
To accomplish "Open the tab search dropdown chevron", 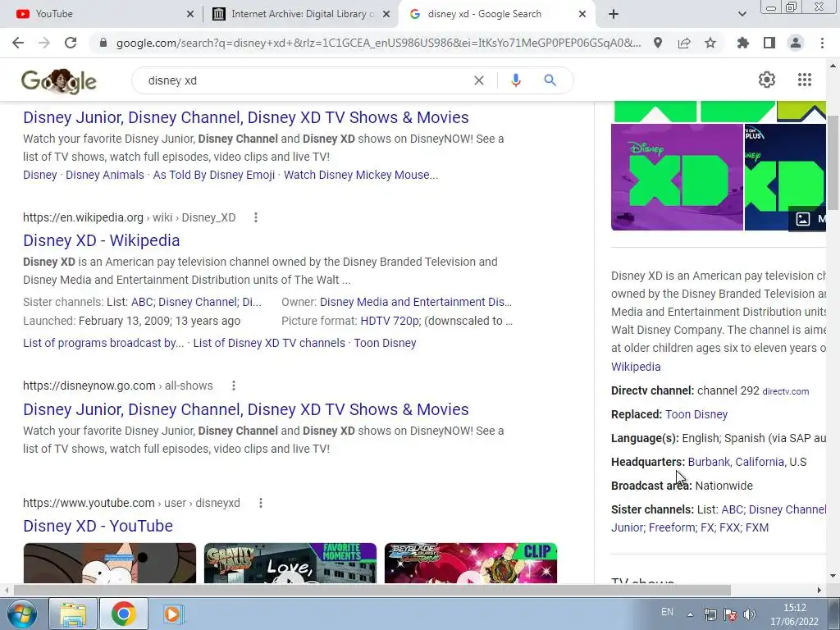I will point(742,14).
